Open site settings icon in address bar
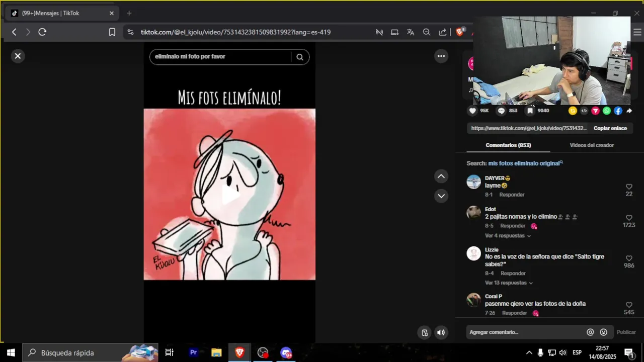The height and width of the screenshot is (362, 644). pos(130,32)
